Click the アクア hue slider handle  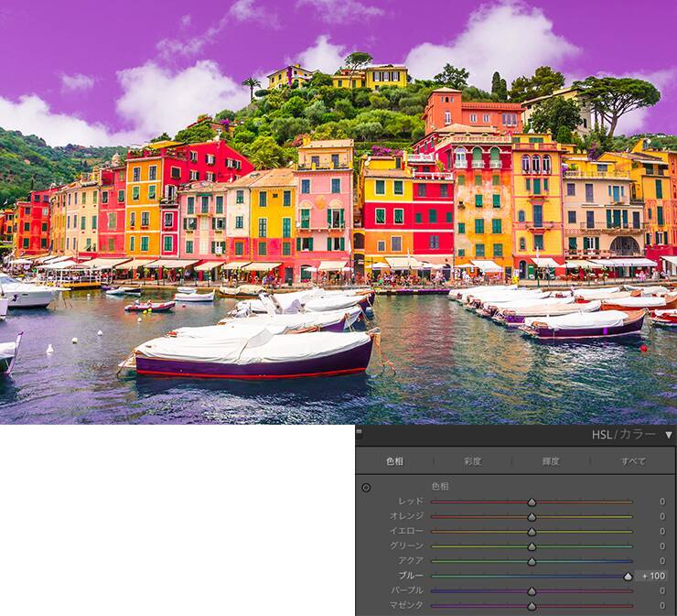pos(532,561)
